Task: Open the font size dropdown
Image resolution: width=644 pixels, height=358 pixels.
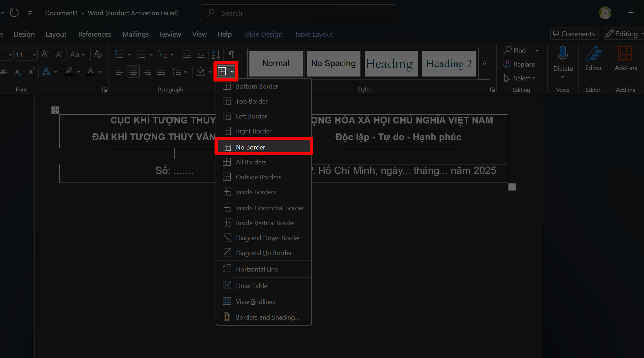Action: (x=35, y=54)
